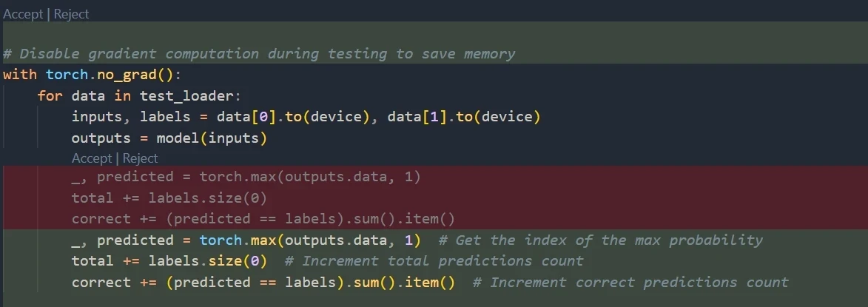Image resolution: width=868 pixels, height=307 pixels.
Task: Click the 'Get the index' inline comment
Action: [x=600, y=240]
